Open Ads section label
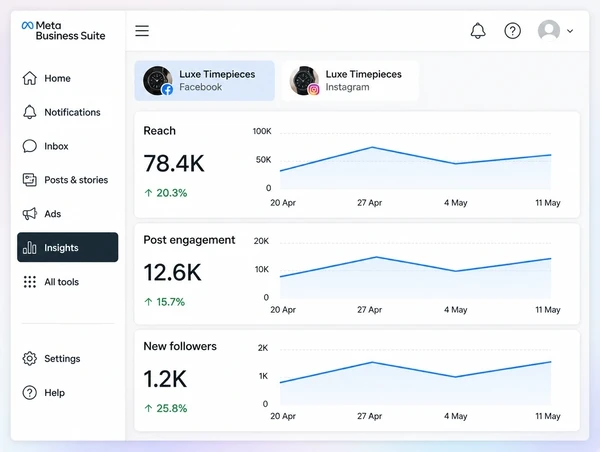 click(52, 214)
